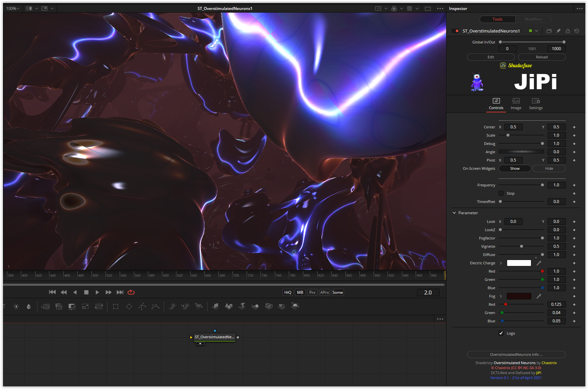Image resolution: width=588 pixels, height=389 pixels.
Task: Open the split viewer layout dropdown arrow
Action: point(36,9)
